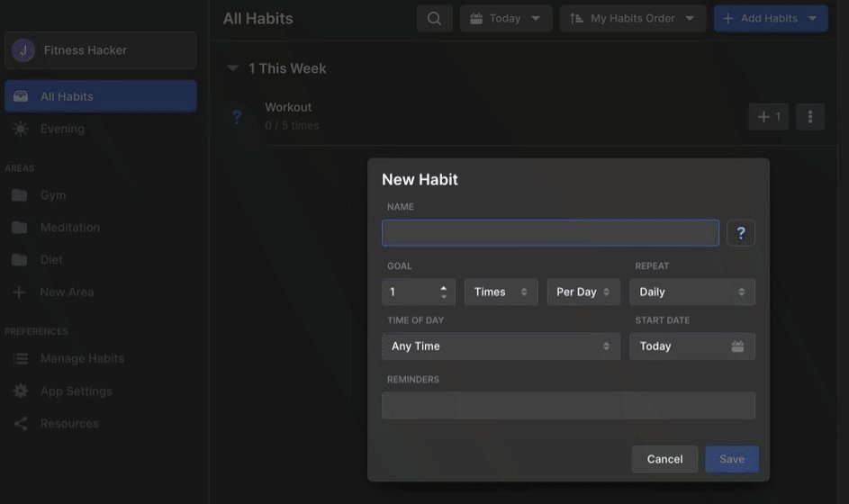Open Manage Habits preferences
This screenshot has width=849, height=504.
(101, 358)
